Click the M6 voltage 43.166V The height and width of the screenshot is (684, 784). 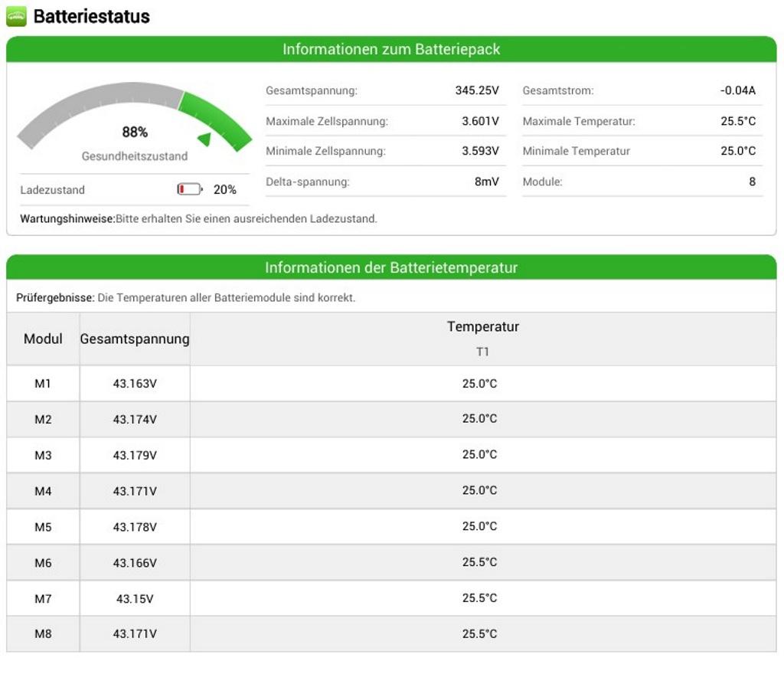(135, 563)
